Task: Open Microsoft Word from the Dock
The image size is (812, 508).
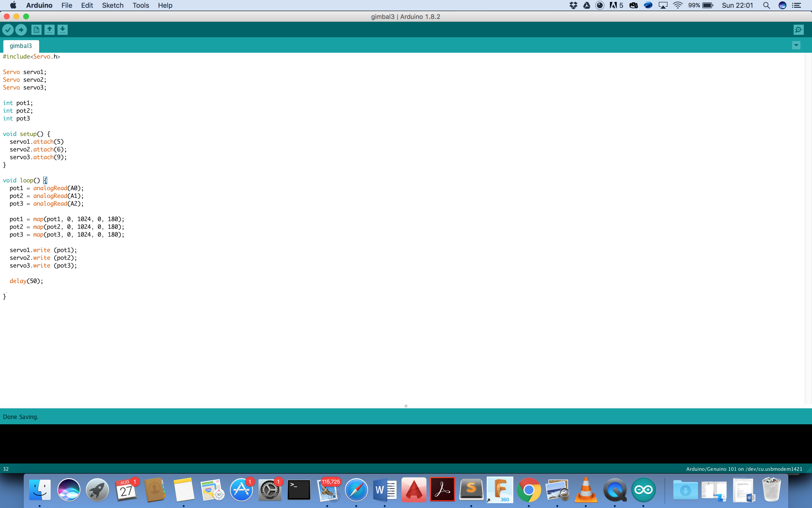Action: [385, 490]
